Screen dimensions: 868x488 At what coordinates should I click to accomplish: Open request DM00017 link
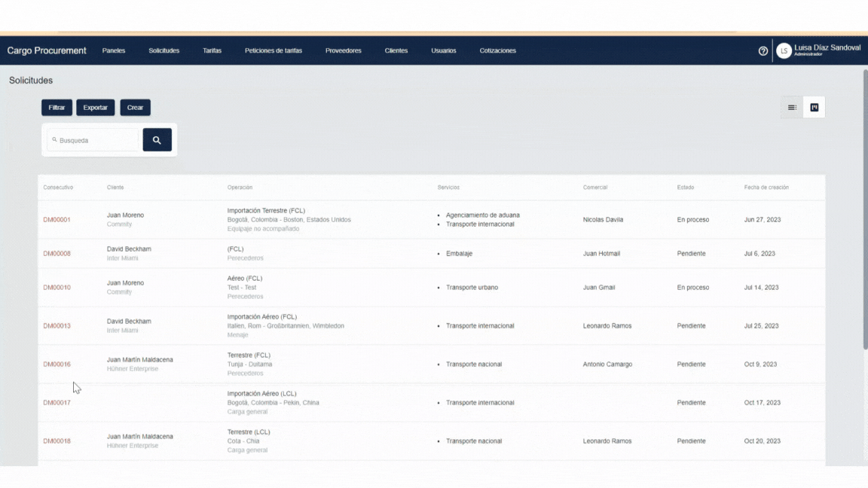coord(57,403)
